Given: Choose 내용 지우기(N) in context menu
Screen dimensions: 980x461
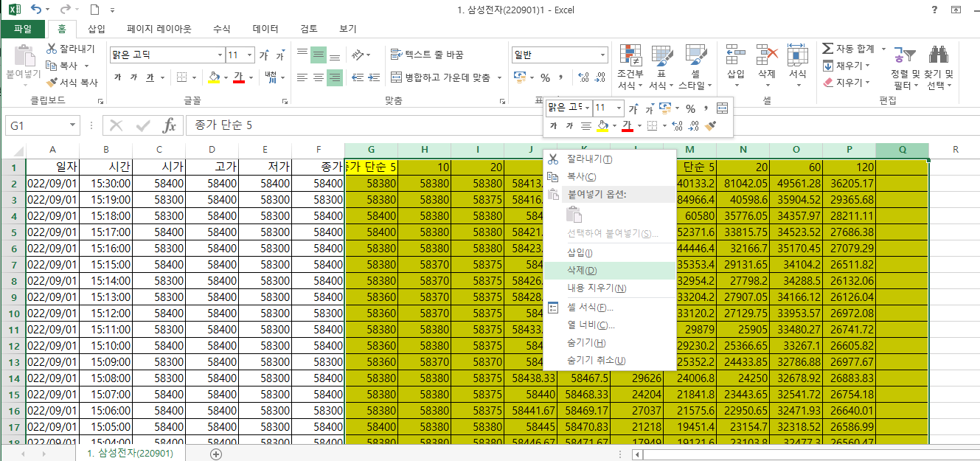Looking at the screenshot, I should (x=610, y=288).
